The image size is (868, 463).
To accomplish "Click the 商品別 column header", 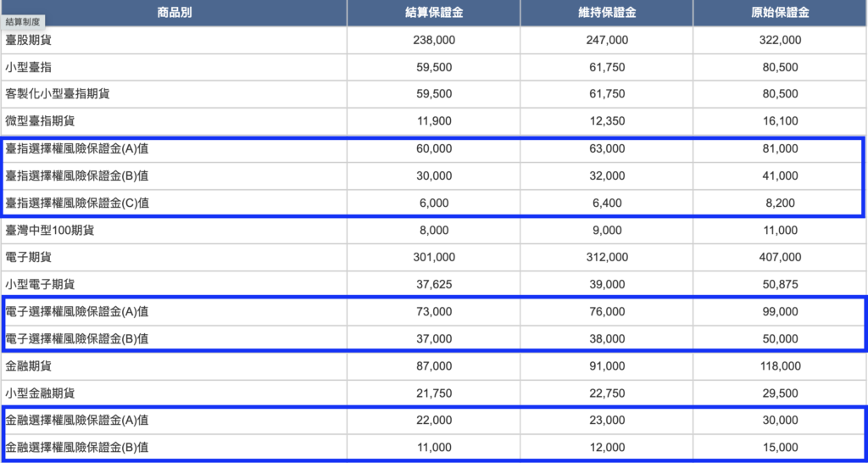I will [175, 14].
